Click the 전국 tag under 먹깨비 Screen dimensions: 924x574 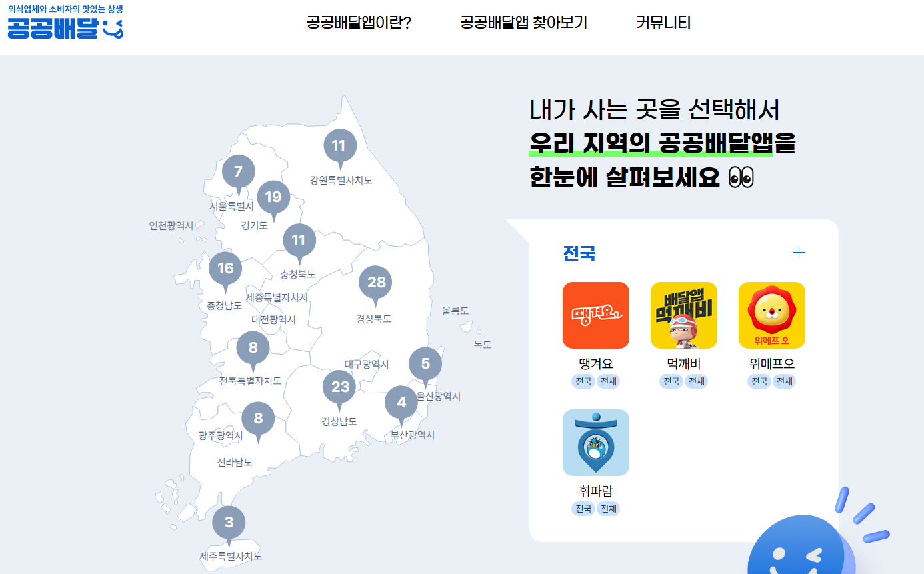(x=671, y=381)
